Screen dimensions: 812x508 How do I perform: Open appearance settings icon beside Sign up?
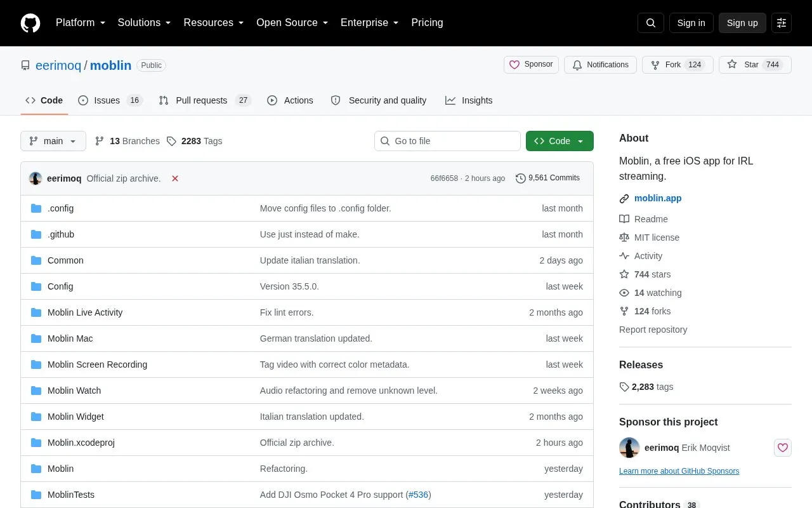782,23
